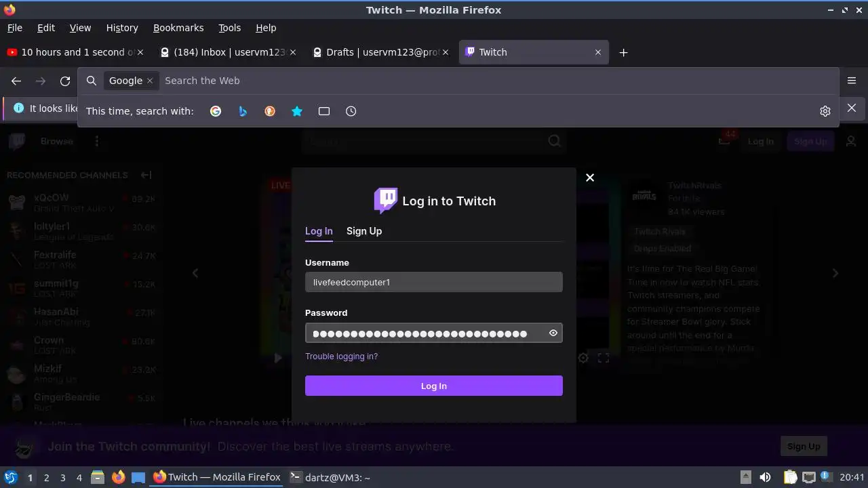Switch to workspace 2
The image size is (868, 488).
46,477
